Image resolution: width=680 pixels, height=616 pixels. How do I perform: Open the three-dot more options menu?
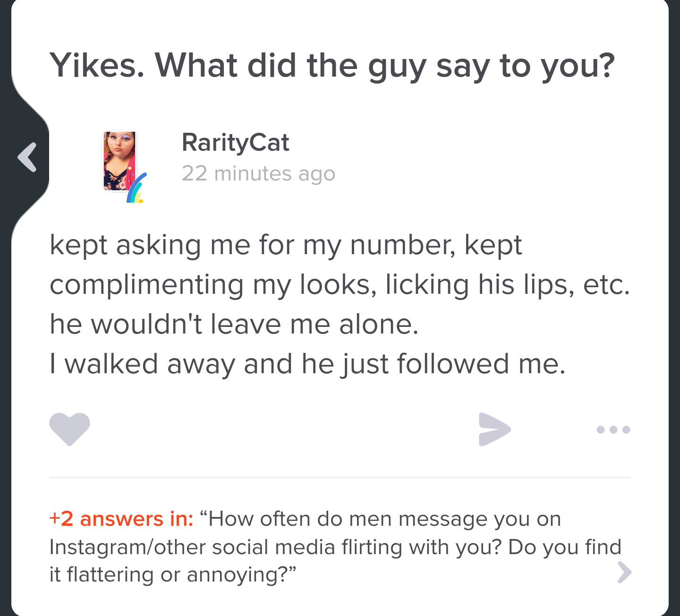click(x=613, y=429)
